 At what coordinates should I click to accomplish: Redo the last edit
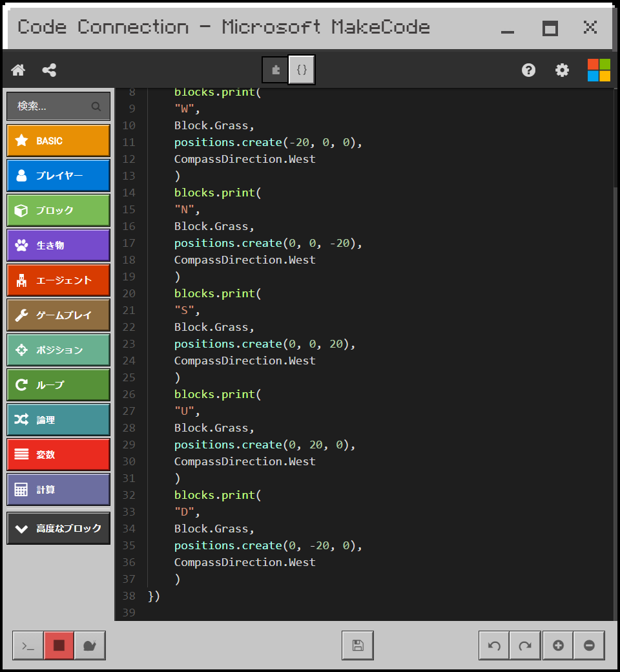pos(525,645)
